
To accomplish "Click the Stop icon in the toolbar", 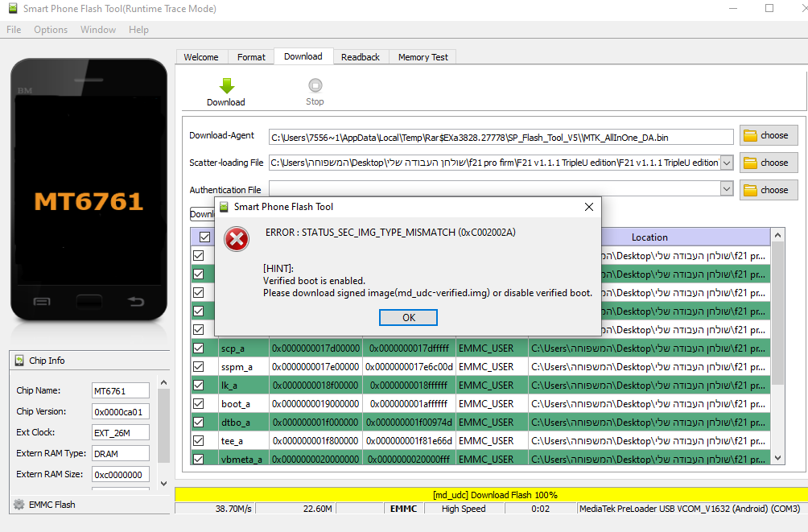I will (x=315, y=85).
